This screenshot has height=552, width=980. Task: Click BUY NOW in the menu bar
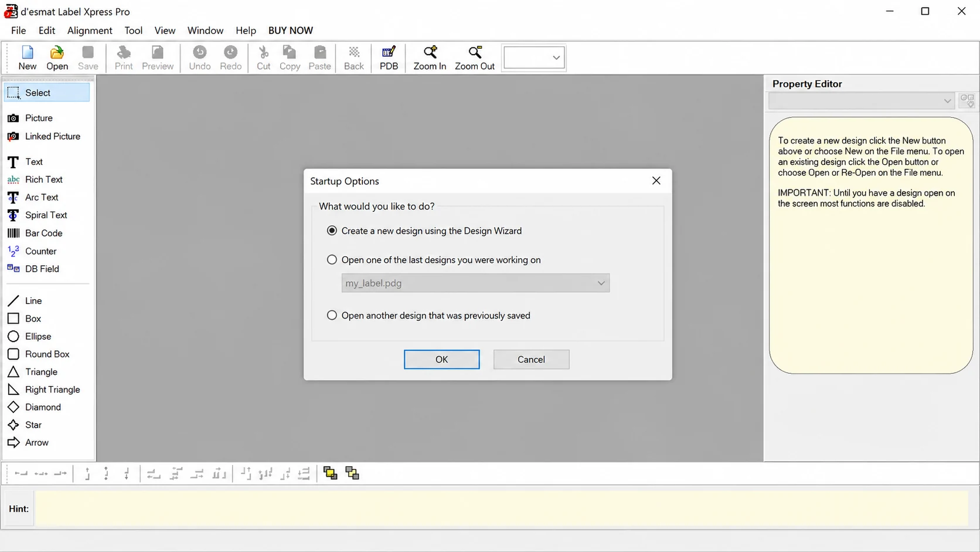291,31
